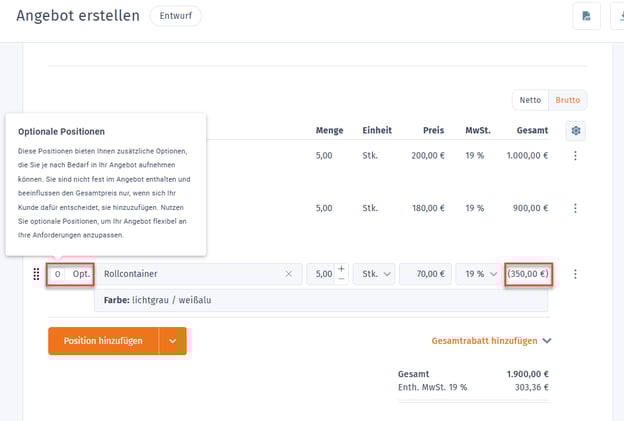Image resolution: width=624 pixels, height=421 pixels.
Task: Open table column settings gear
Action: point(575,131)
